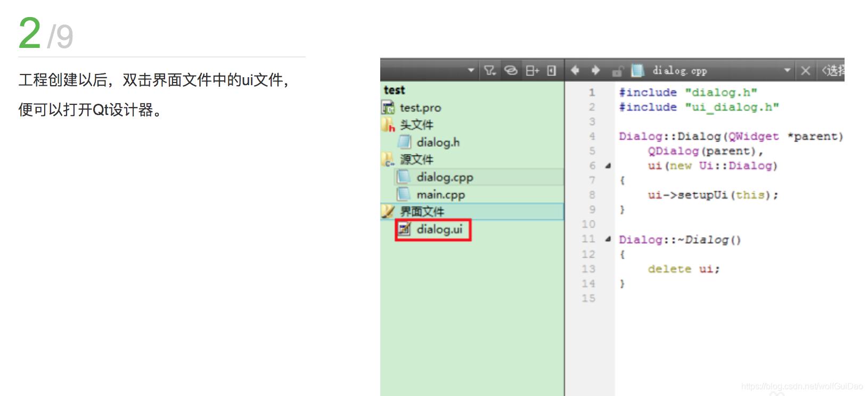The image size is (868, 396).
Task: Select the test project root
Action: tap(394, 90)
